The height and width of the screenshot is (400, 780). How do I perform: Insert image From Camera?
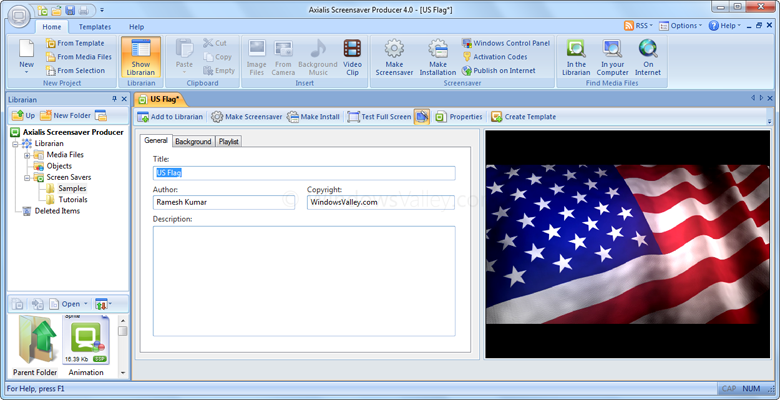pos(283,57)
